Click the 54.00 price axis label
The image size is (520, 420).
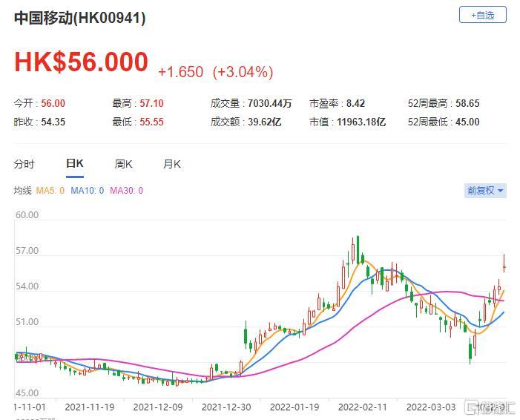pyautogui.click(x=27, y=286)
